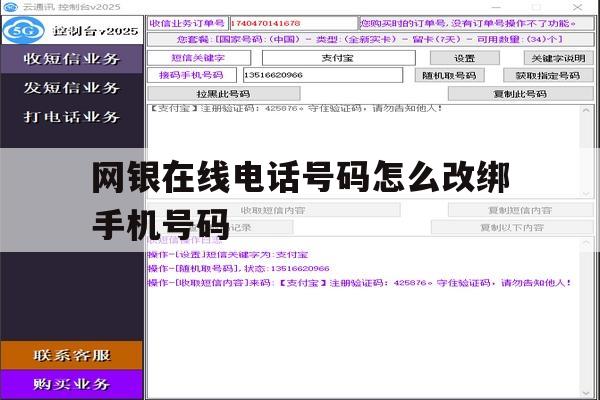
Task: Click the 接码手机号码 label
Action: (x=192, y=75)
